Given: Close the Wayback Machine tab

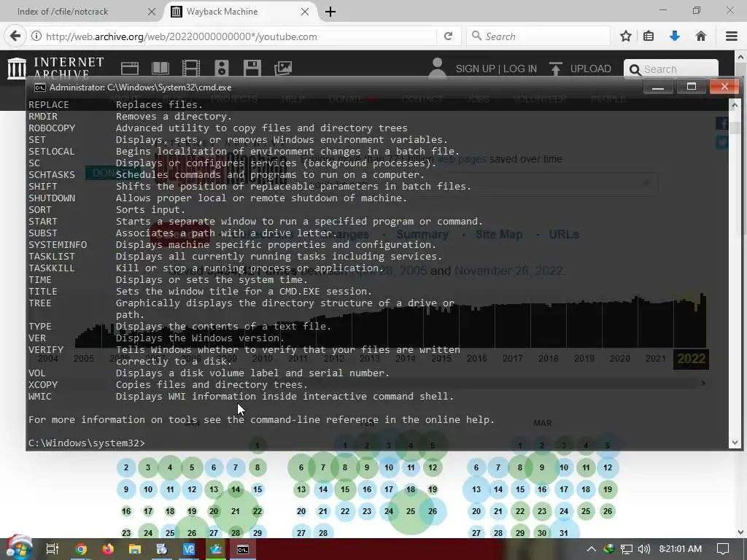Looking at the screenshot, I should point(305,12).
